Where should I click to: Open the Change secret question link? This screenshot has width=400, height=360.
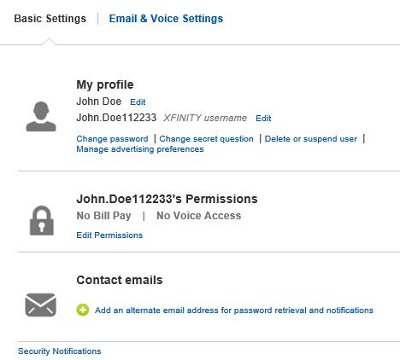[206, 139]
